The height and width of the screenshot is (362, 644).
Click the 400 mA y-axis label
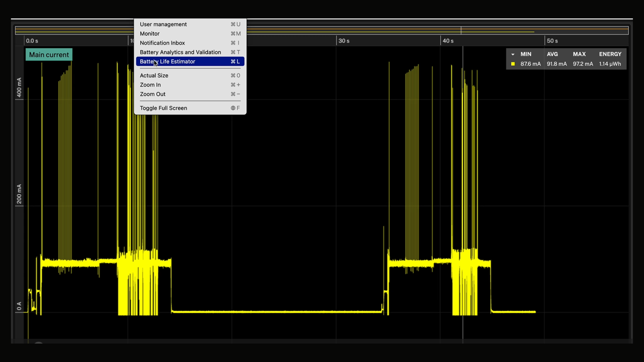click(x=19, y=87)
